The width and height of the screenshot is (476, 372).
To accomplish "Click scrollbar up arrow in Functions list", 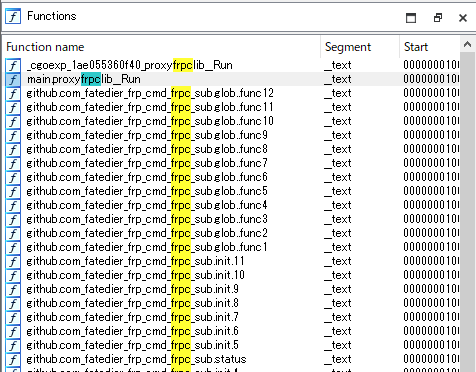I will 468,44.
